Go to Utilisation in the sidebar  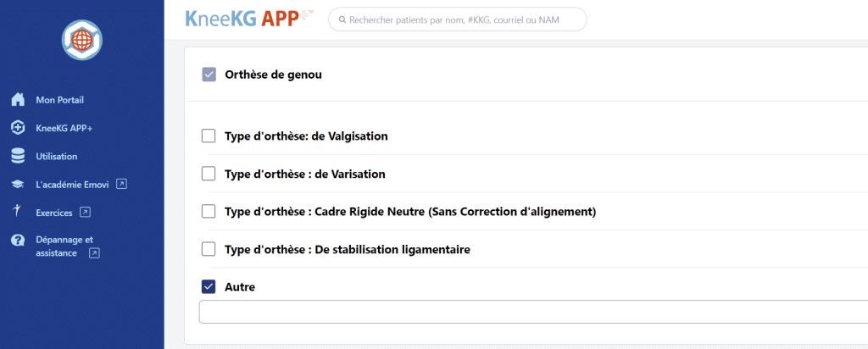pyautogui.click(x=56, y=156)
